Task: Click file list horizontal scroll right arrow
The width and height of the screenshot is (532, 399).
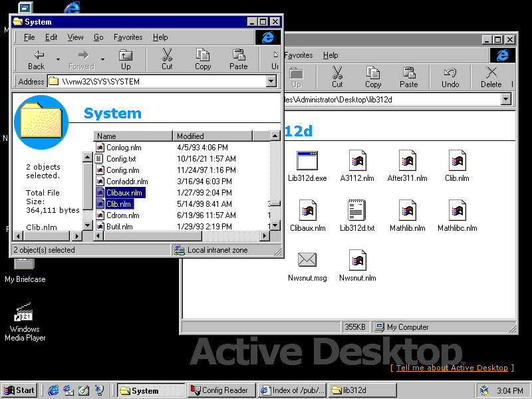Action: pyautogui.click(x=265, y=235)
